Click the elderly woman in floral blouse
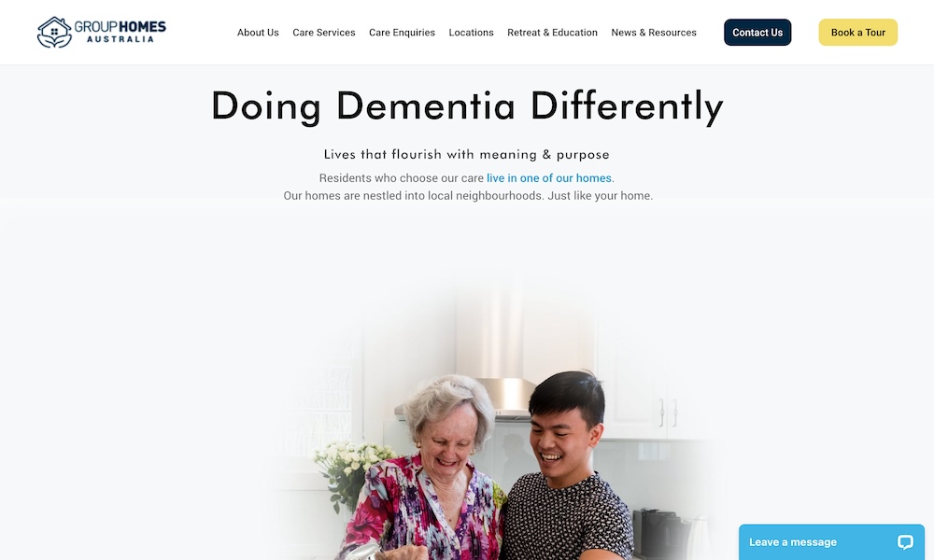This screenshot has height=560, width=934. coord(426,470)
